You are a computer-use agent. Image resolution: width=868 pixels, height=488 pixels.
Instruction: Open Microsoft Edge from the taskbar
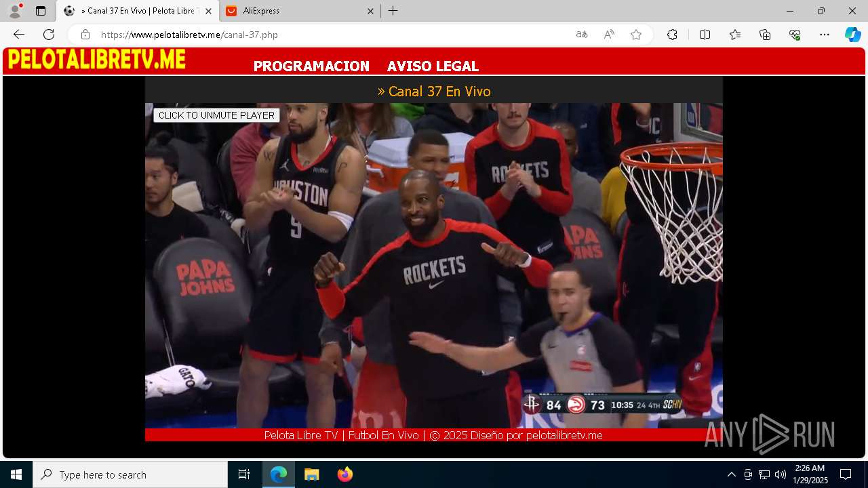tap(279, 474)
